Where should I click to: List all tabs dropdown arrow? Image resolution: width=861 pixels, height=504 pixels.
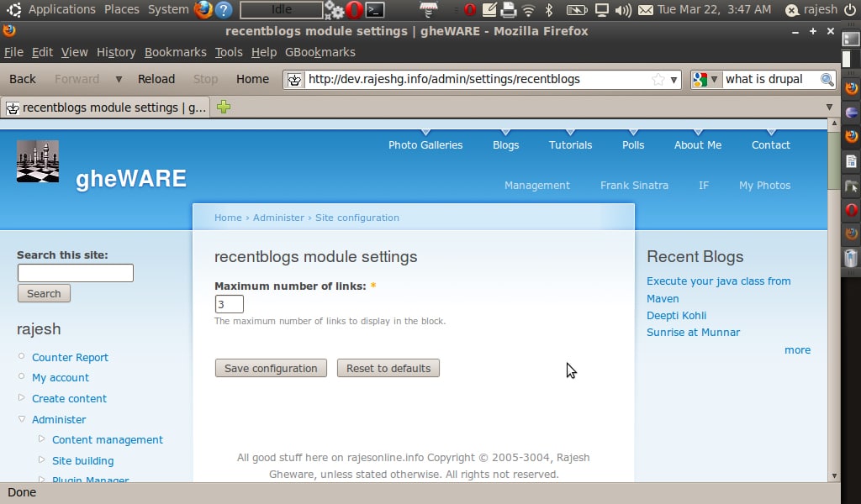[829, 107]
